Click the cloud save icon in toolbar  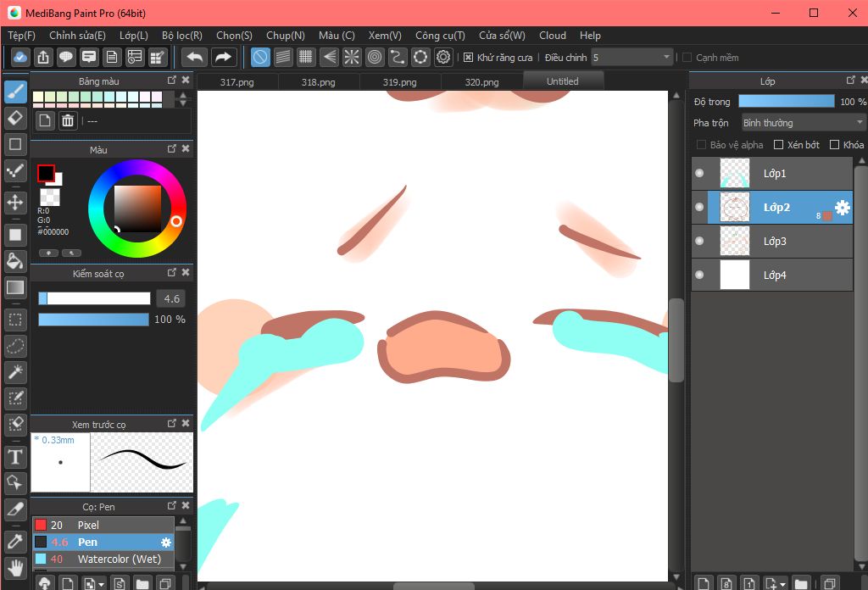tap(20, 57)
